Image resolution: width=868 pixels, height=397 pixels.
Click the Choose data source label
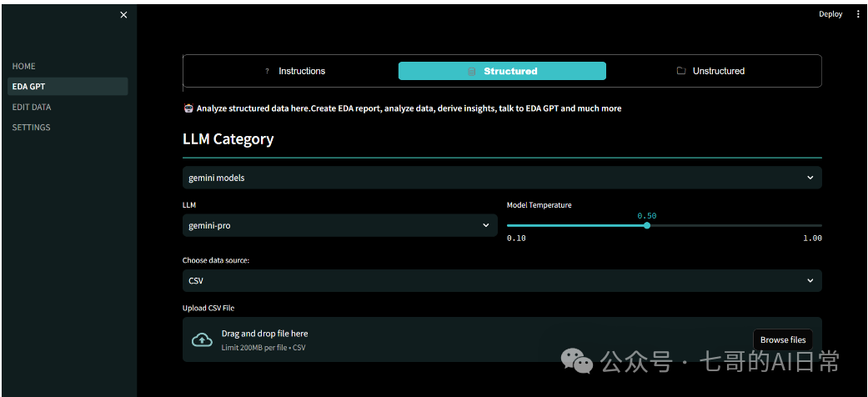tap(216, 260)
